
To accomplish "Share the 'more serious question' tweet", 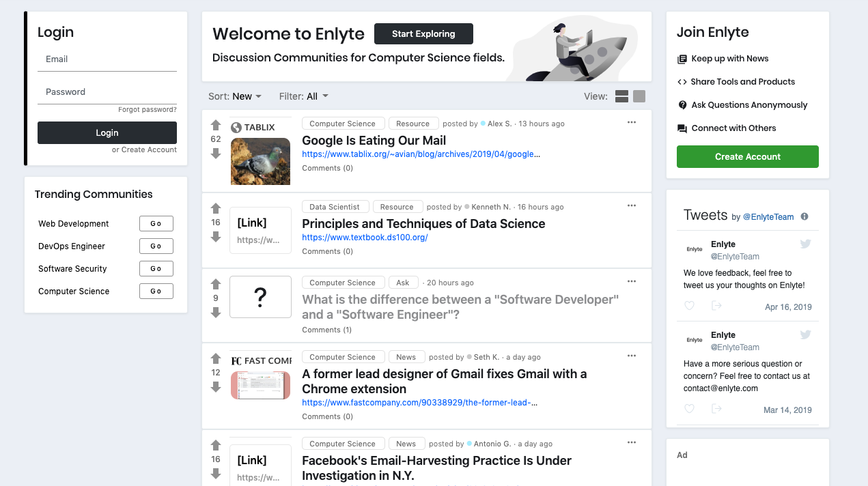I will [716, 409].
